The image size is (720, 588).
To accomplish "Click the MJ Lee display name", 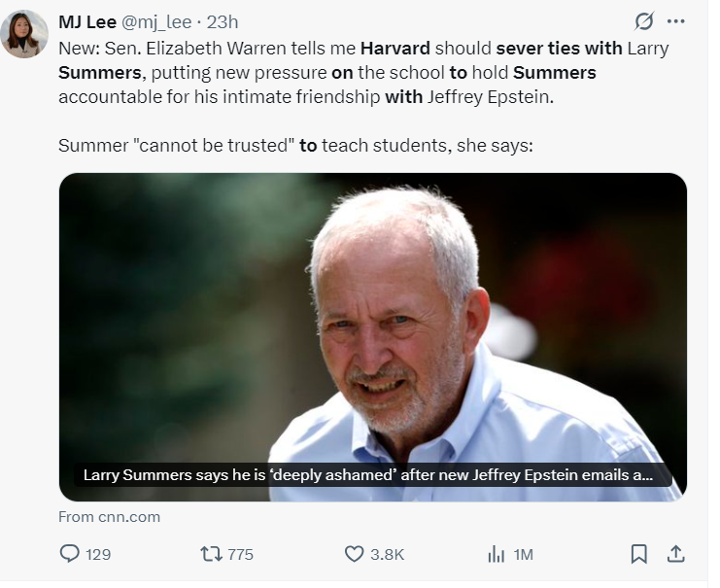I will point(87,22).
